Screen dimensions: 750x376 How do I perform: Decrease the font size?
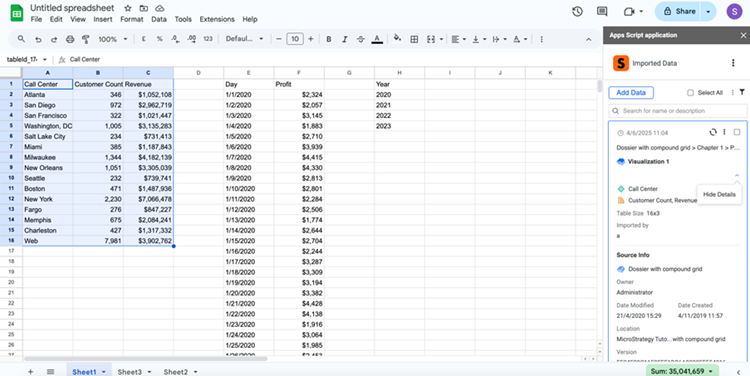click(279, 39)
